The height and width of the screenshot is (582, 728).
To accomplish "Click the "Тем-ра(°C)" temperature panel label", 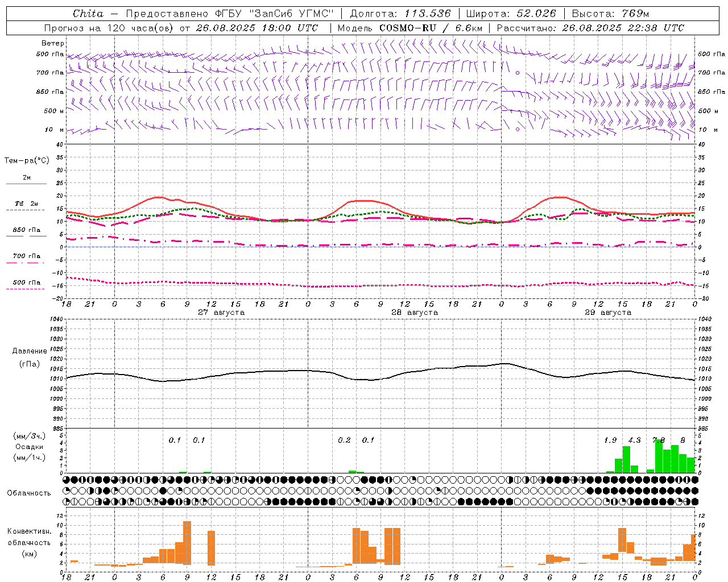I will (x=27, y=161).
